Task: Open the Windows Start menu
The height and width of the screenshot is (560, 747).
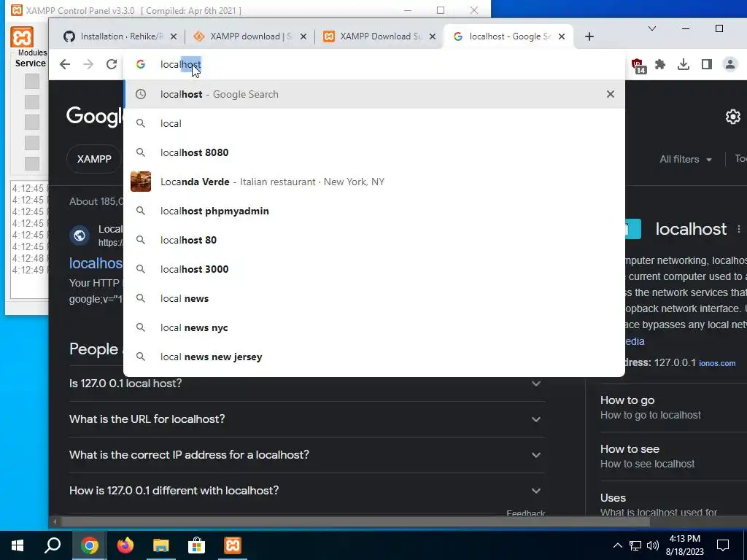Action: (x=18, y=545)
